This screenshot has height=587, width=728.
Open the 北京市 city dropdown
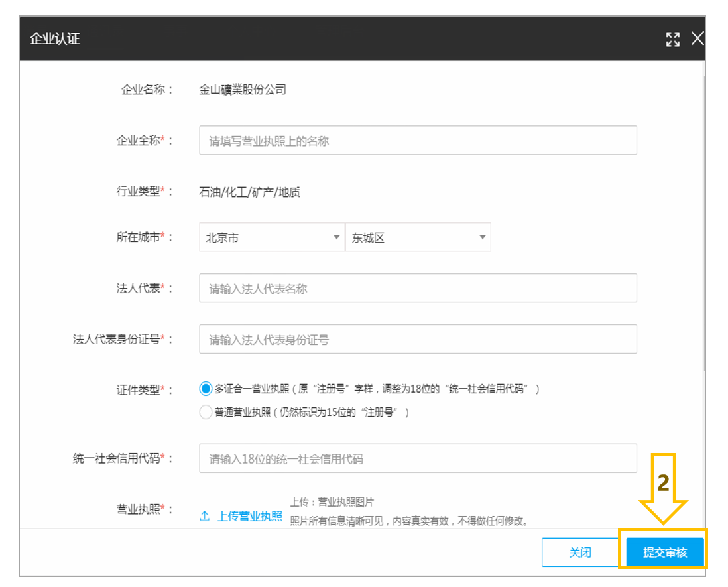tap(272, 237)
